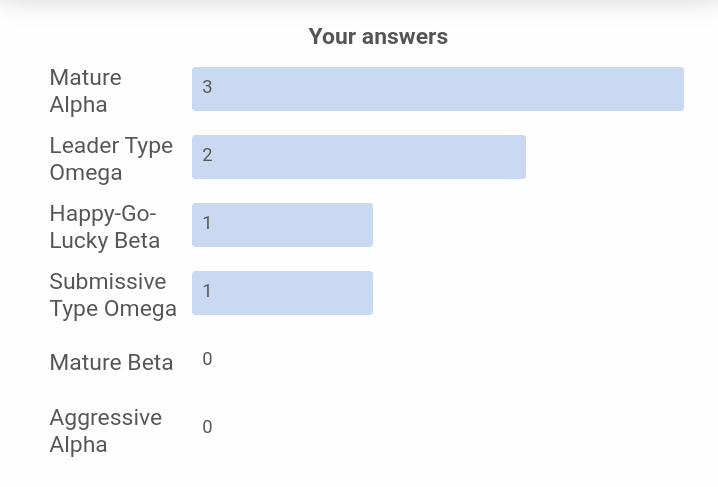
Task: Click the Mature Alpha result bar
Action: coord(438,89)
